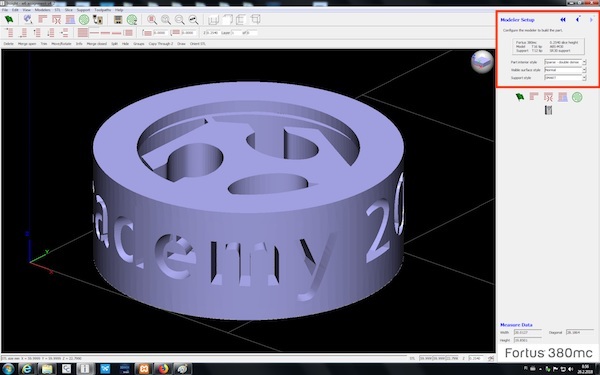Image resolution: width=600 pixels, height=375 pixels.
Task: Click the slice icon in the top toolbar
Action: [x=56, y=19]
